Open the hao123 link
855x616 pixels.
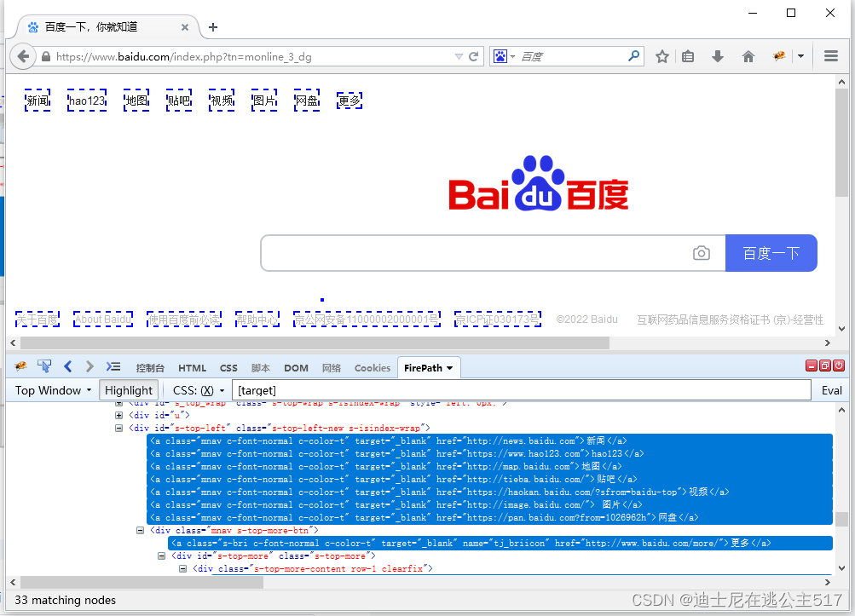coord(87,101)
